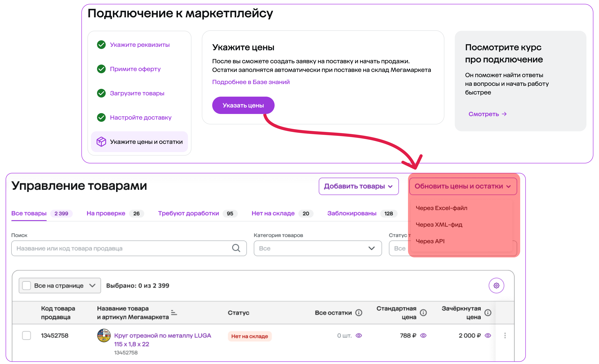Click info icon beside Зачёркнутая цена
Screen dimensions: 599x364
point(488,312)
